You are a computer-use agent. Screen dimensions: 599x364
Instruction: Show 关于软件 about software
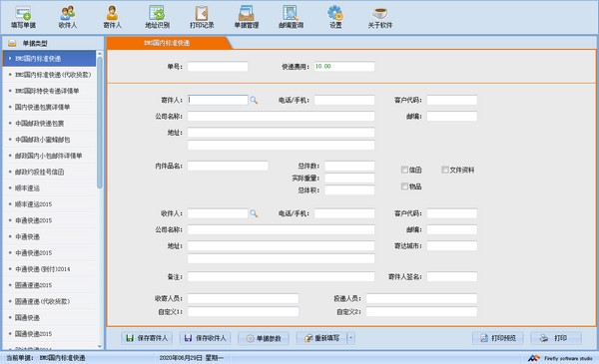380,18
